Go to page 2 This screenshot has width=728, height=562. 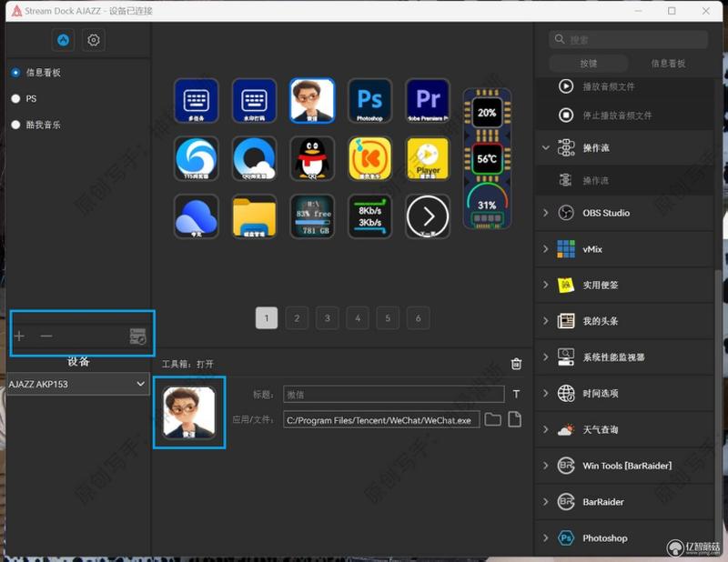tap(297, 318)
